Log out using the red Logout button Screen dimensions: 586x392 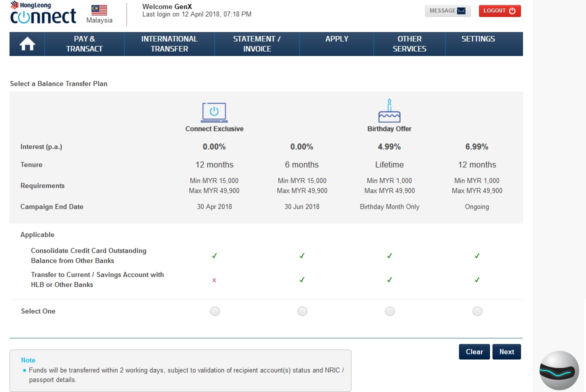pos(499,11)
